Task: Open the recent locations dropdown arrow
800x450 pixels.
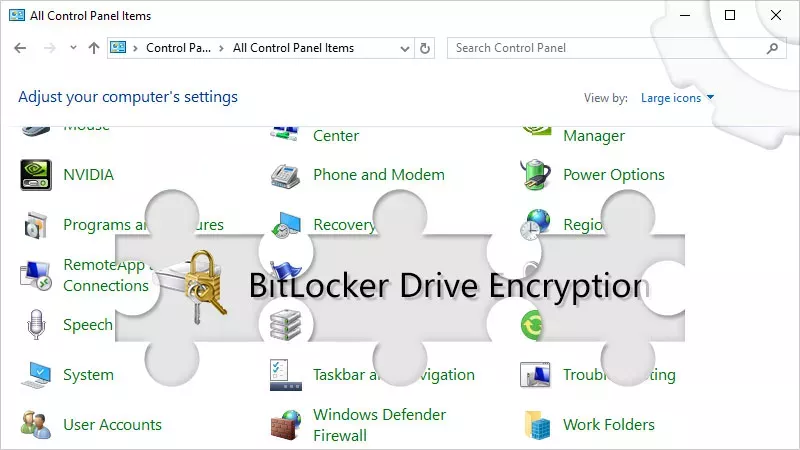Action: (73, 47)
